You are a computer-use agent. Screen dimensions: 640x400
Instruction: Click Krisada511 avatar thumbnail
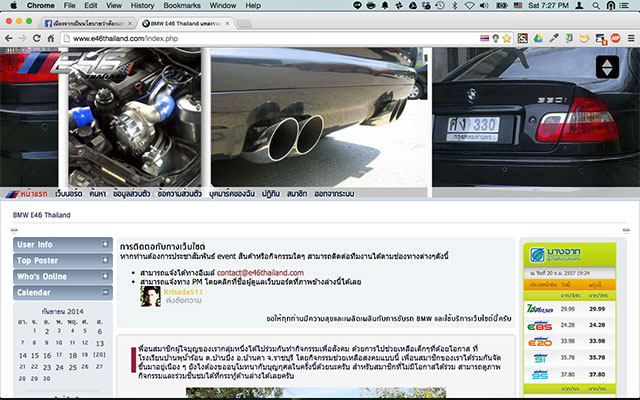(x=151, y=296)
